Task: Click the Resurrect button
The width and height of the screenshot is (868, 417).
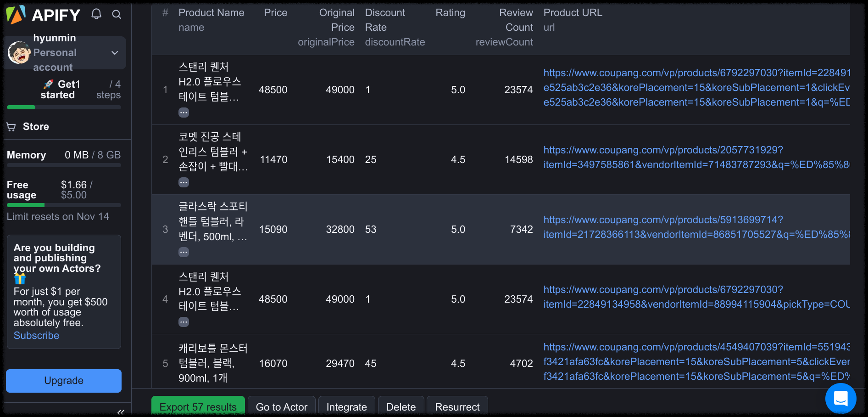Action: [457, 406]
